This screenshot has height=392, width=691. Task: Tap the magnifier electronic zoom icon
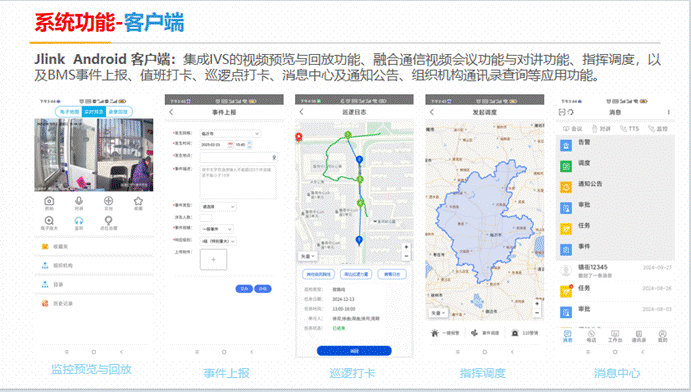click(x=49, y=220)
